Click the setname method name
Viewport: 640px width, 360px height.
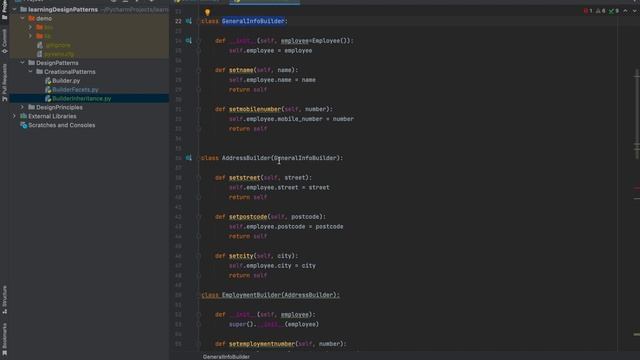pos(241,70)
